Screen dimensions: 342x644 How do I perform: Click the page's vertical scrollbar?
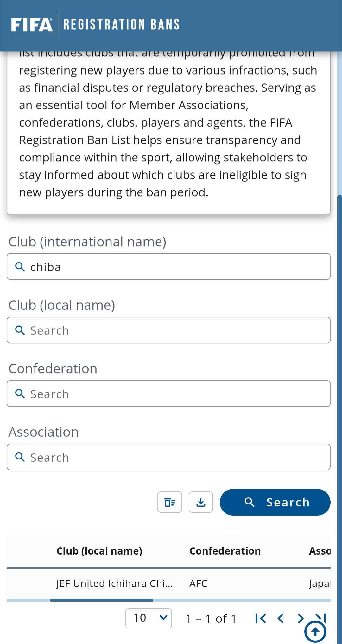click(339, 412)
